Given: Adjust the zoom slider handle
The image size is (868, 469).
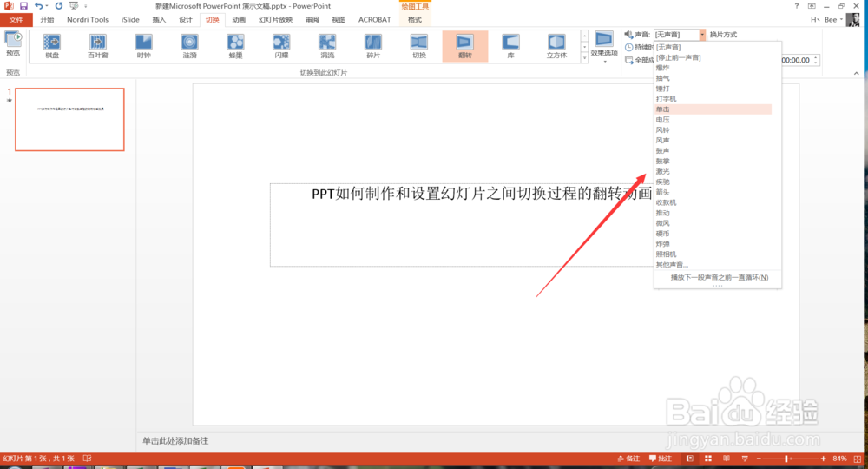Looking at the screenshot, I should click(x=786, y=459).
